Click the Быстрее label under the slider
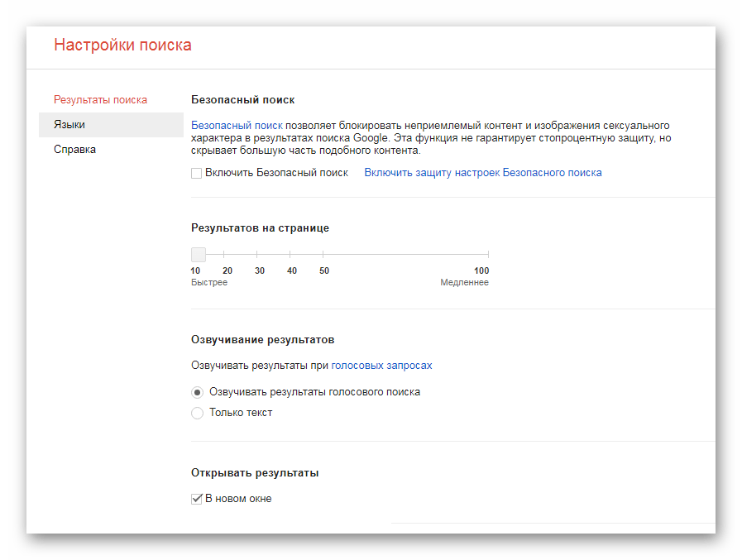This screenshot has width=742, height=560. [x=208, y=283]
